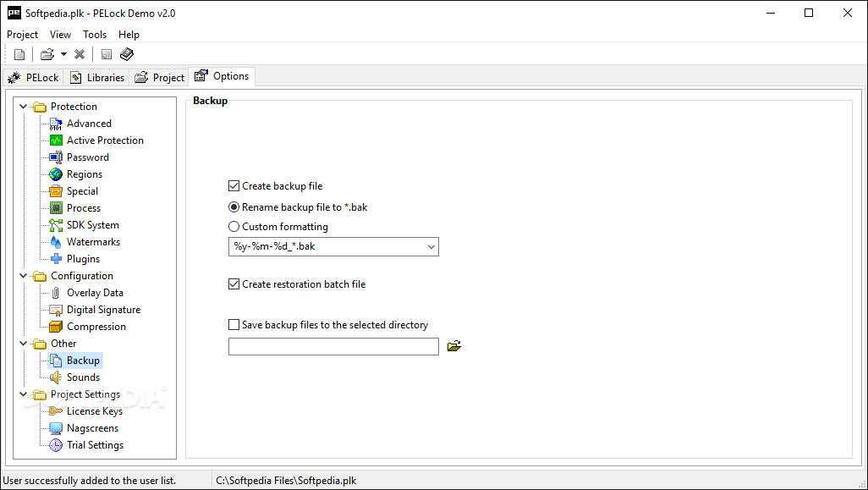
Task: Click the Special briefcase icon
Action: tap(56, 191)
